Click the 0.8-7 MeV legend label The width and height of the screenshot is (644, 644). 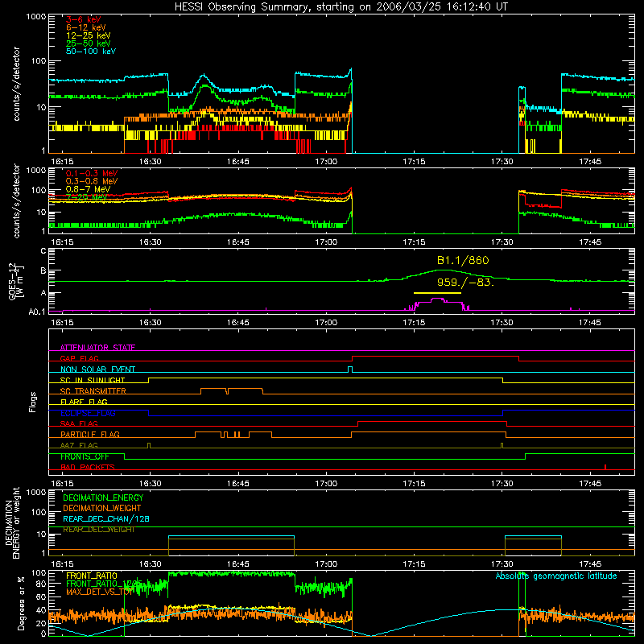[x=88, y=189]
